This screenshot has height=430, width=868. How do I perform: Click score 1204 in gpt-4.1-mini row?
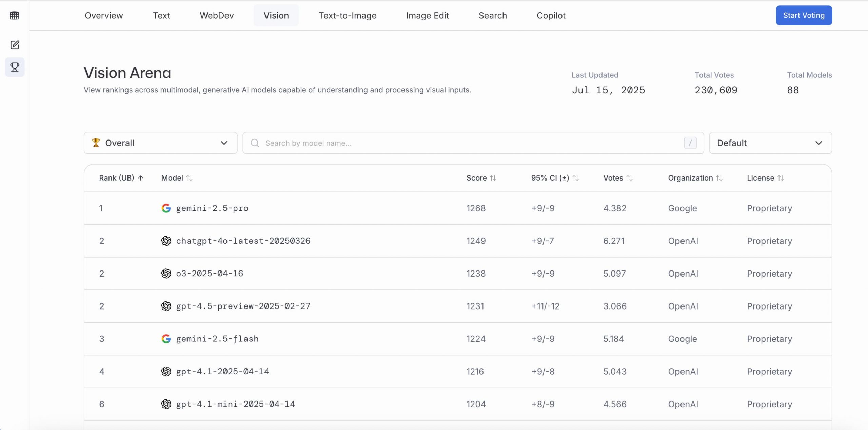[476, 404]
